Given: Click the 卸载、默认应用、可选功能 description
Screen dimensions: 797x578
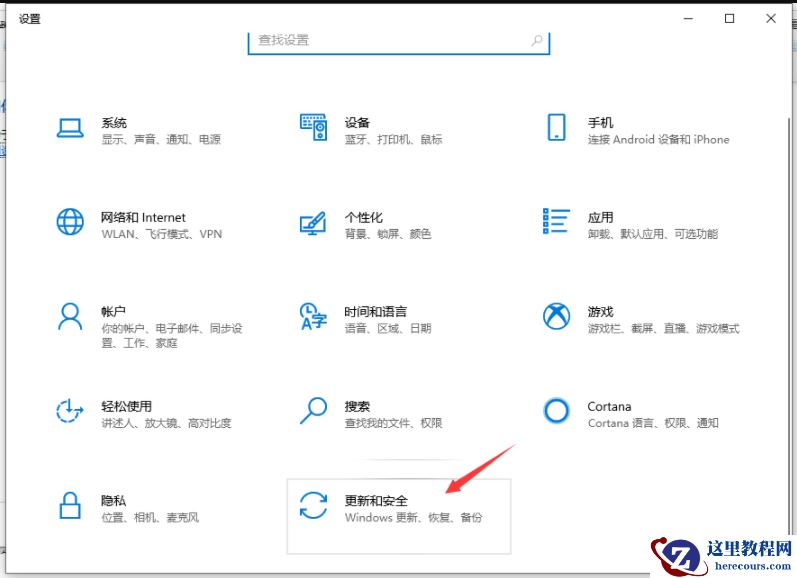Looking at the screenshot, I should tap(653, 234).
